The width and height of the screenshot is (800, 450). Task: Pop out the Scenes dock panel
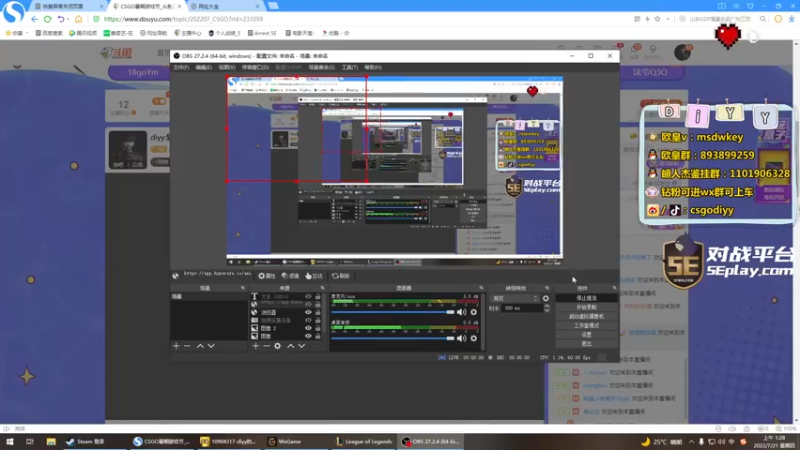coord(243,288)
